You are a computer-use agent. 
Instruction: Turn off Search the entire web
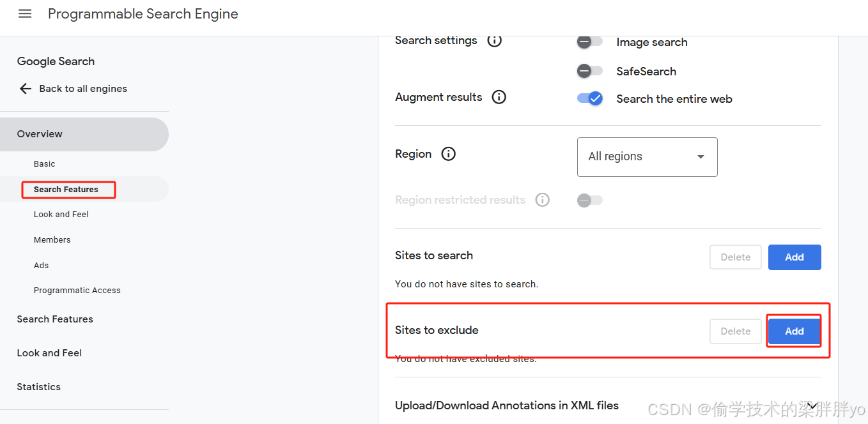click(589, 98)
